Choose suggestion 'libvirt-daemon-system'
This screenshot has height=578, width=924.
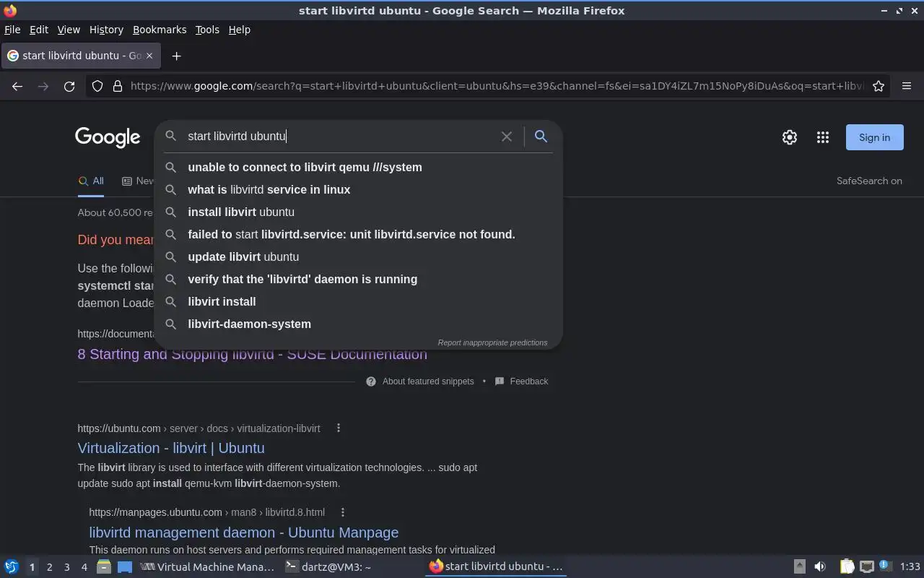click(x=359, y=324)
